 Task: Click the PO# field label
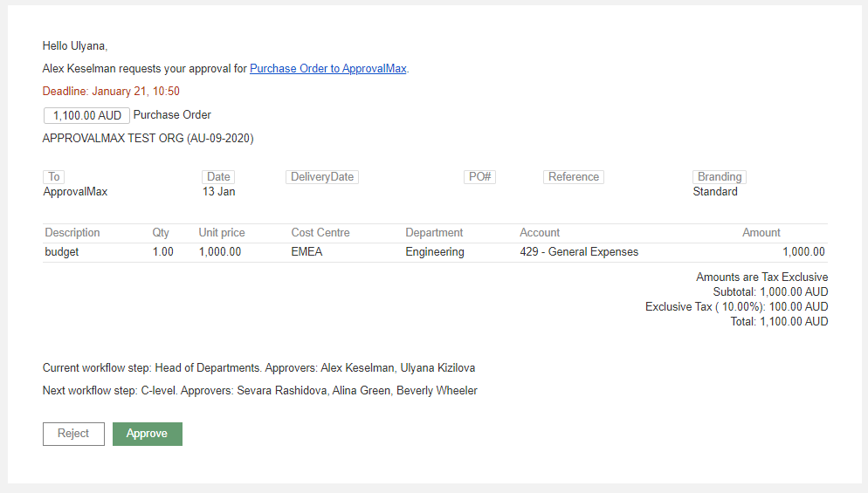coord(479,176)
